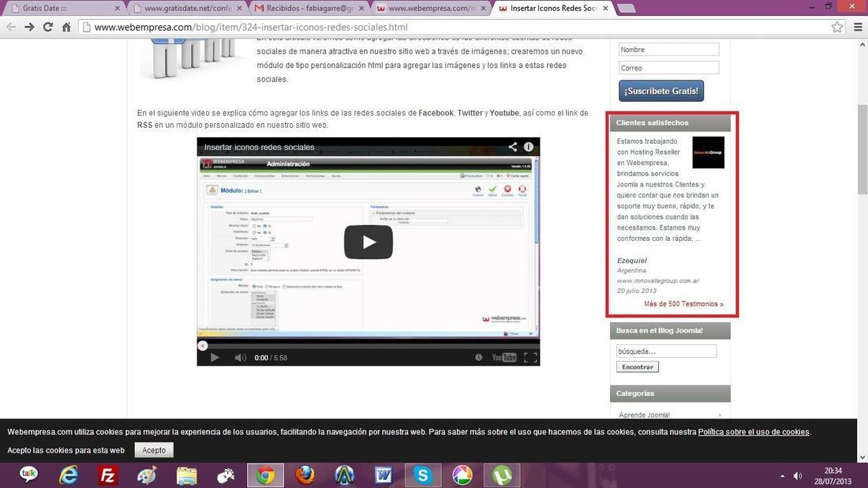Image resolution: width=868 pixels, height=488 pixels.
Task: Click the www.innovategroup.com.ar link
Action: pyautogui.click(x=657, y=281)
